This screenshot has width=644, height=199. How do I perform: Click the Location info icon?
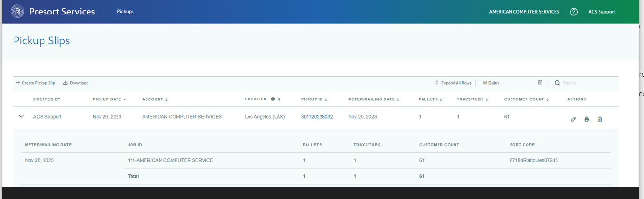click(273, 99)
